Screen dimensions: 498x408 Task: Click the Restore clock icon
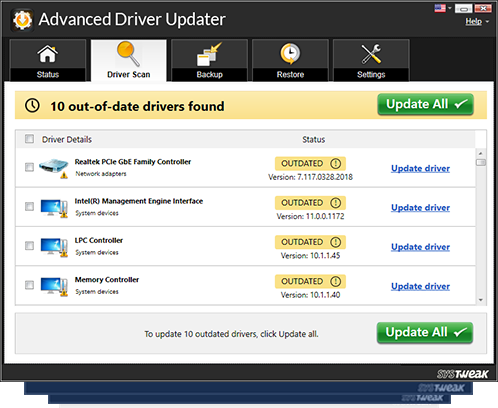290,54
